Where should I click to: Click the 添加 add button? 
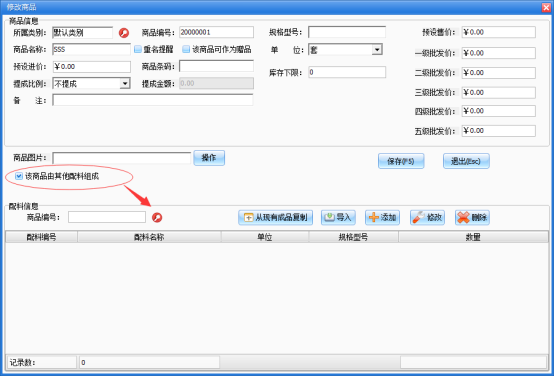click(x=382, y=217)
